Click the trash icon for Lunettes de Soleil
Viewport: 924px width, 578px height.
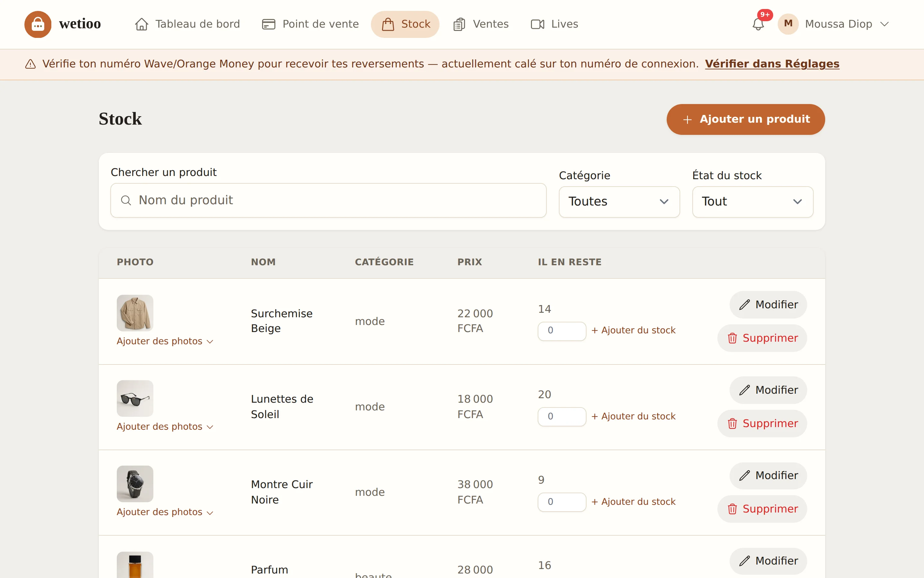[x=732, y=424]
